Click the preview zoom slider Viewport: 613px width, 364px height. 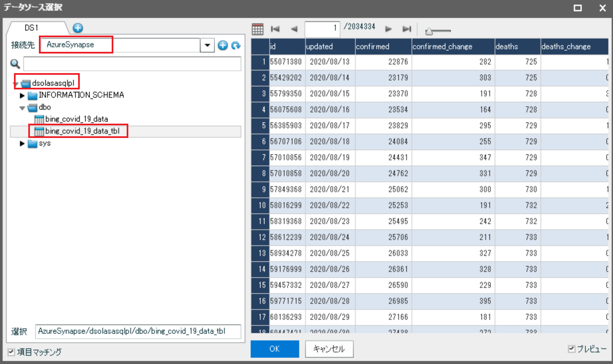tap(437, 31)
